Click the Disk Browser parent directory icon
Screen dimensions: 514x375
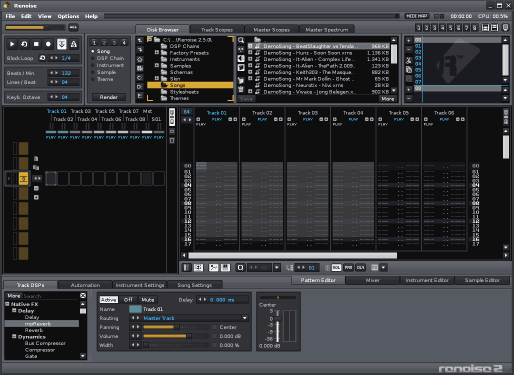[x=140, y=40]
